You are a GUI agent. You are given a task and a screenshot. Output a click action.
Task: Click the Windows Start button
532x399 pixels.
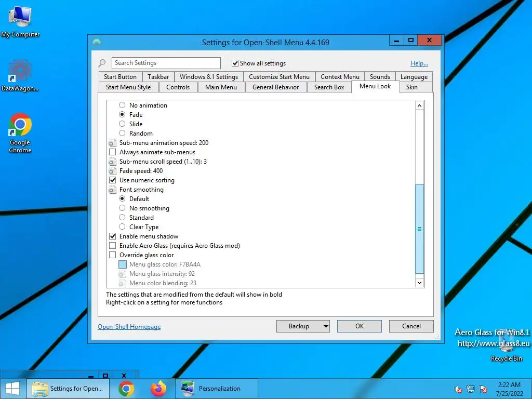(x=12, y=389)
